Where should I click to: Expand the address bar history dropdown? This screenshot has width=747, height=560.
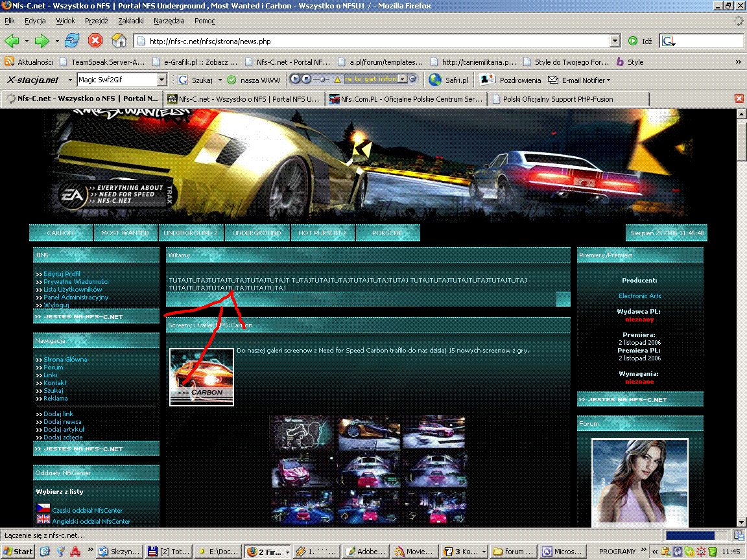tap(615, 41)
